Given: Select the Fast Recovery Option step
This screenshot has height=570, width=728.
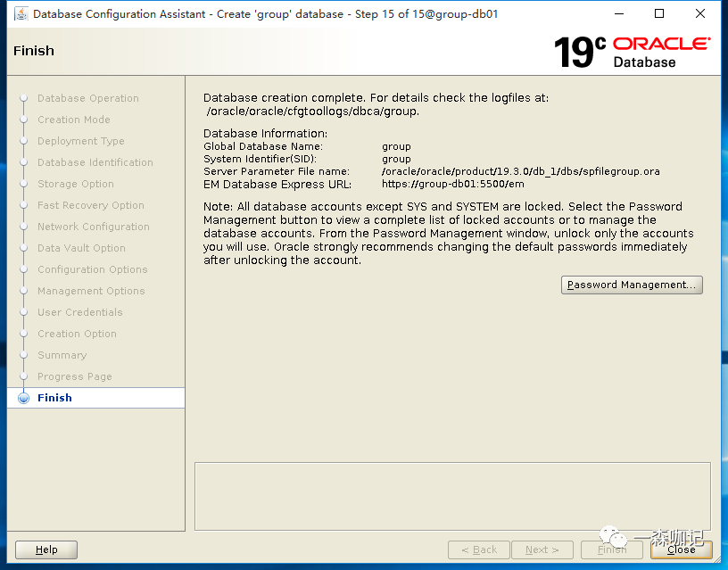Looking at the screenshot, I should (91, 205).
